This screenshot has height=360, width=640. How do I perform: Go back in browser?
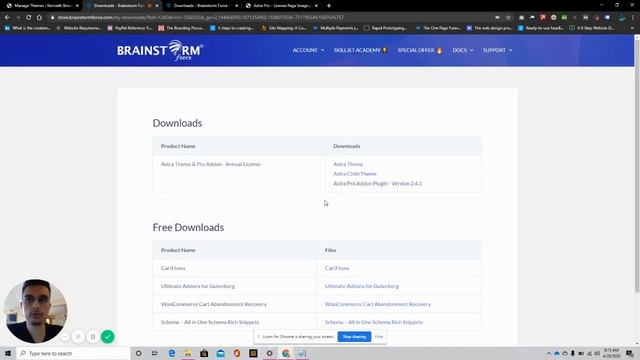click(7, 18)
